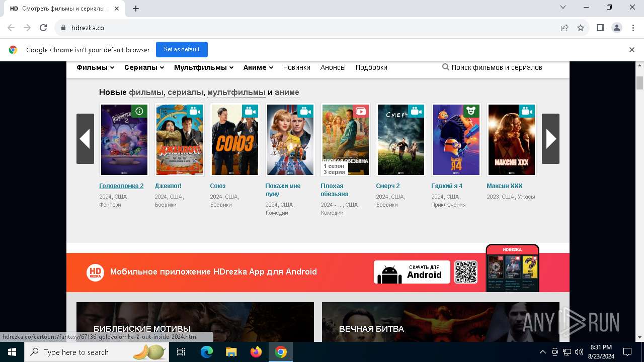Open the Гадкий я 4 title link
The width and height of the screenshot is (644, 362).
pos(447,186)
